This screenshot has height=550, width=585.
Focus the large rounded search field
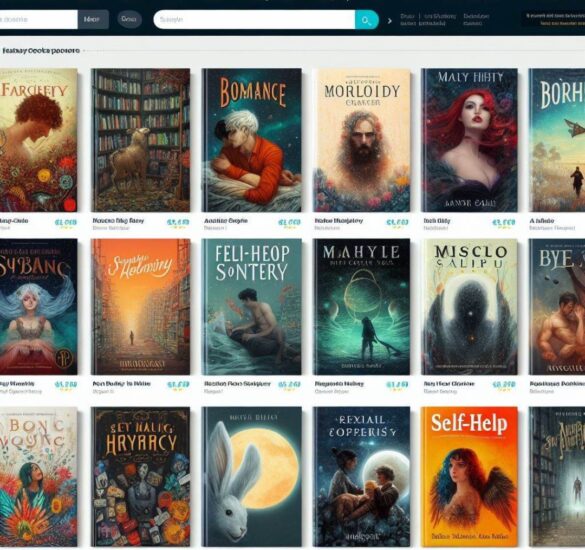pyautogui.click(x=254, y=20)
